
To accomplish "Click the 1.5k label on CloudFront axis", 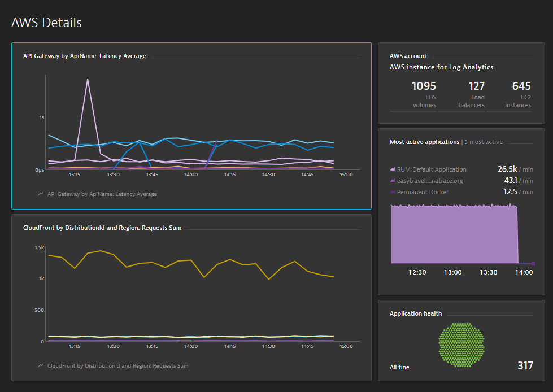I will point(39,247).
